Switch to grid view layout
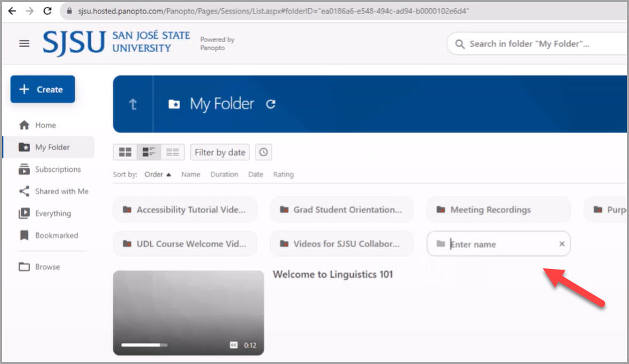 pyautogui.click(x=125, y=152)
